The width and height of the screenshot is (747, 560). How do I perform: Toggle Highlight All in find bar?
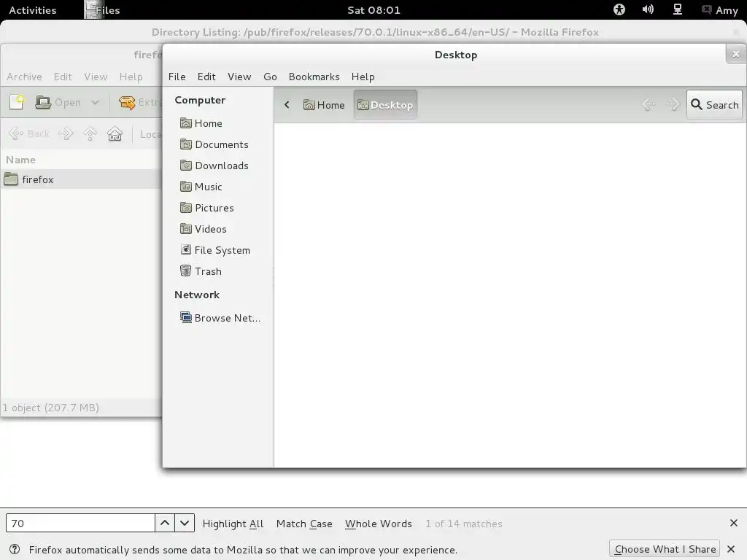coord(233,524)
